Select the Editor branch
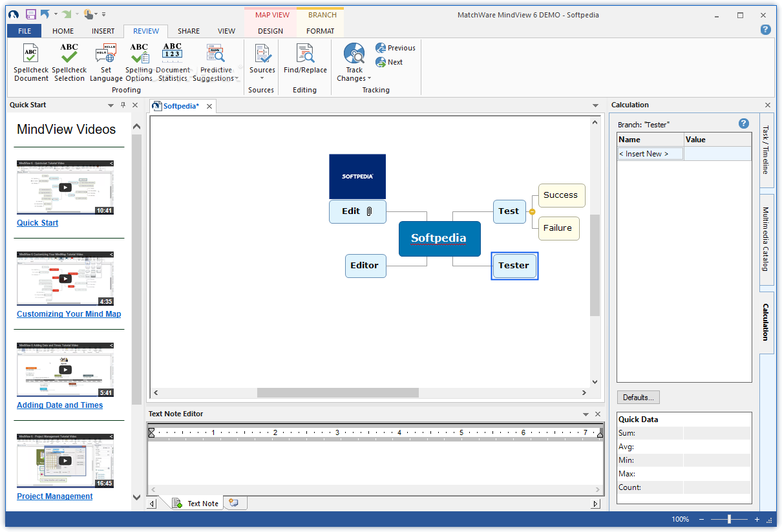 click(365, 266)
